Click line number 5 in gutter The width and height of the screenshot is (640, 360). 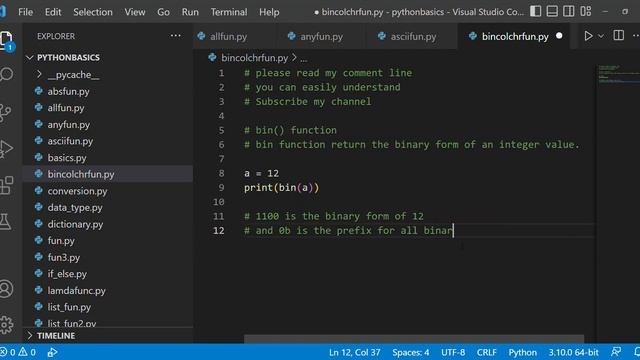[x=221, y=130]
